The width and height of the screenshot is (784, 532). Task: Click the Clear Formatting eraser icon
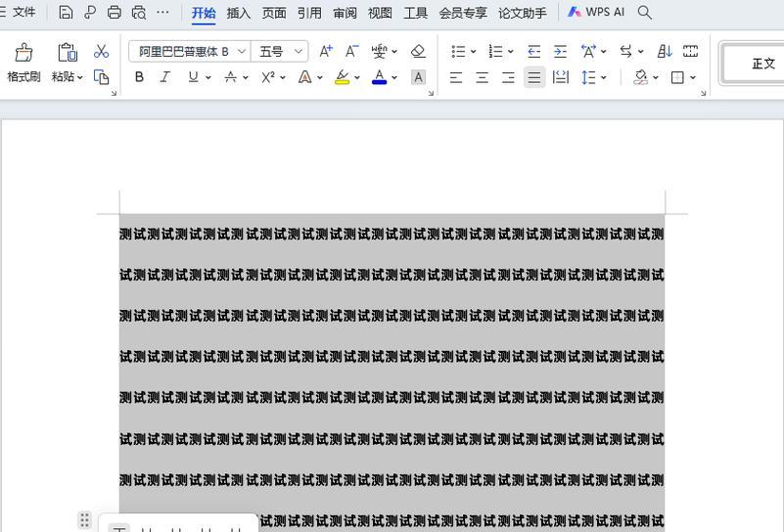(x=418, y=51)
